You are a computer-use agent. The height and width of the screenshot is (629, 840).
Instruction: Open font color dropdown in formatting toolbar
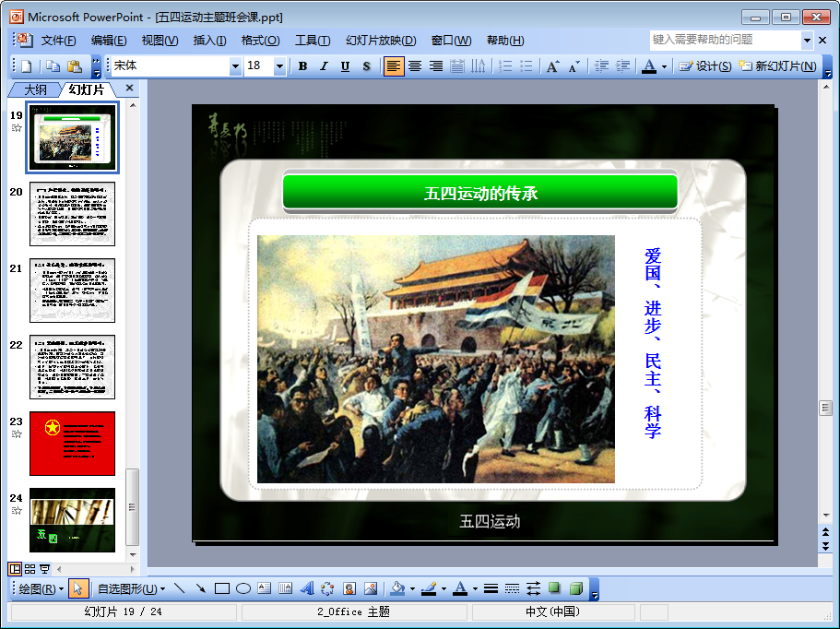click(x=664, y=67)
